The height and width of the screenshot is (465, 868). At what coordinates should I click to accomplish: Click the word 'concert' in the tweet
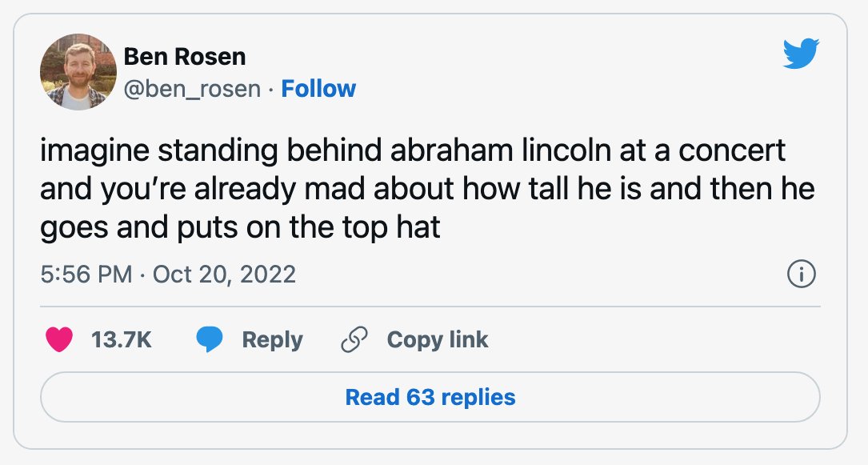tap(731, 150)
